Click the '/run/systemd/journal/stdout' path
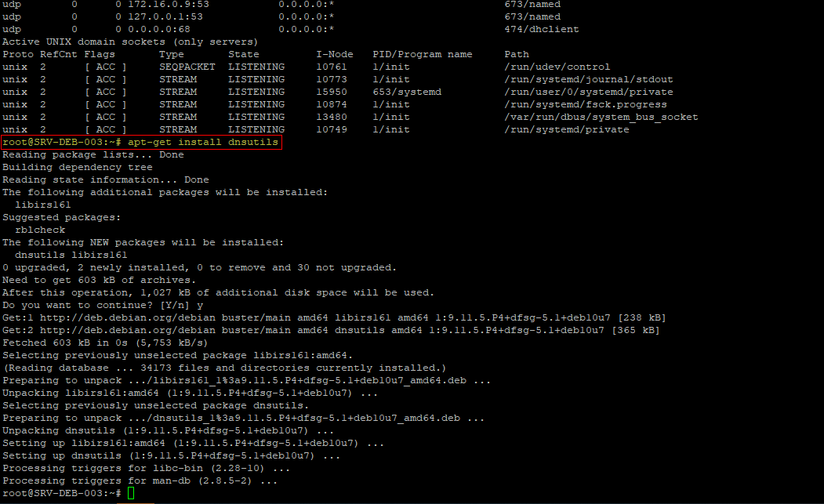This screenshot has width=824, height=504. [x=589, y=79]
